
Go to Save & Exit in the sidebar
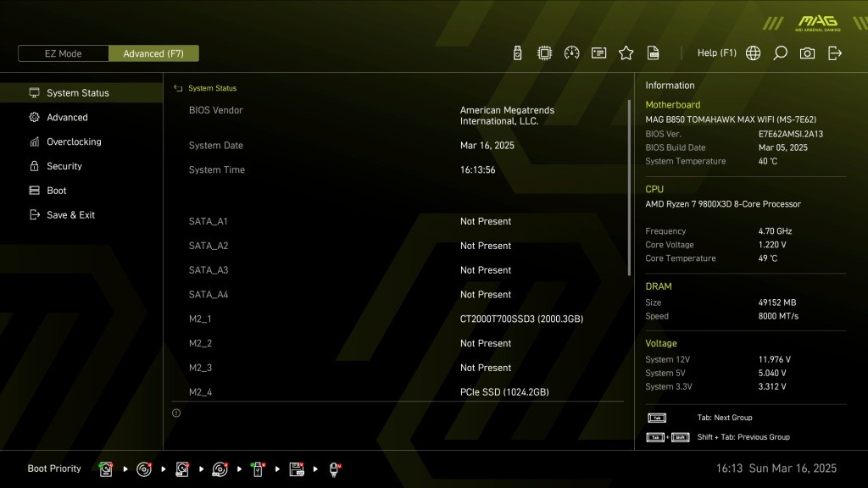click(x=81, y=214)
